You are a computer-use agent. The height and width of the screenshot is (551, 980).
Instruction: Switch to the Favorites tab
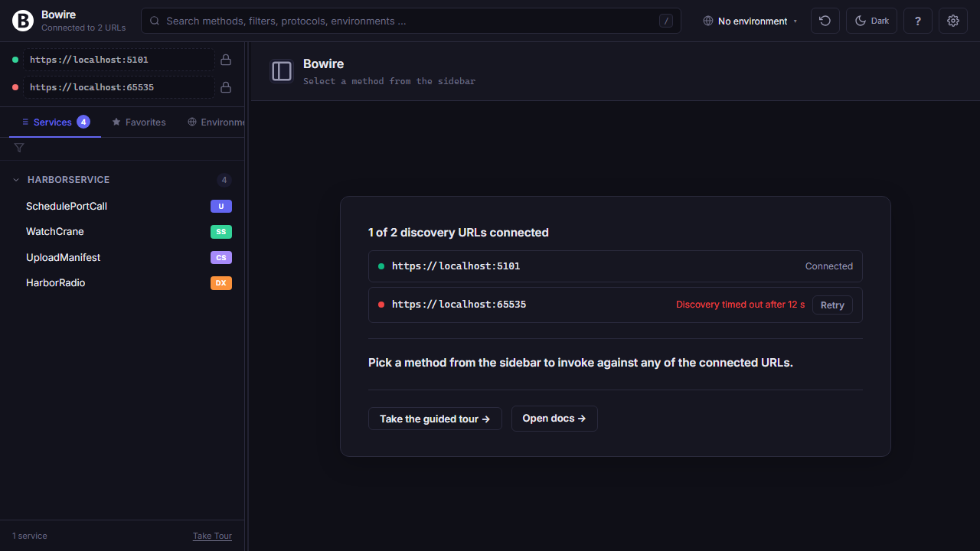click(139, 122)
